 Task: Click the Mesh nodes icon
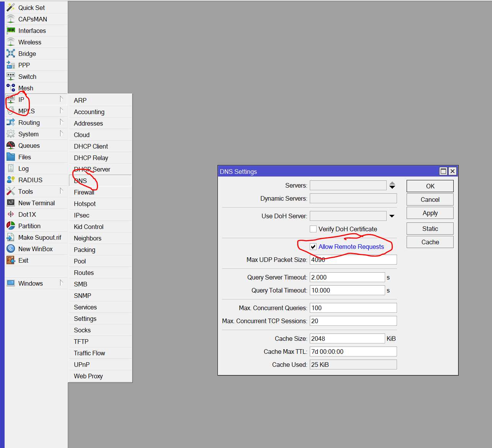click(x=11, y=88)
